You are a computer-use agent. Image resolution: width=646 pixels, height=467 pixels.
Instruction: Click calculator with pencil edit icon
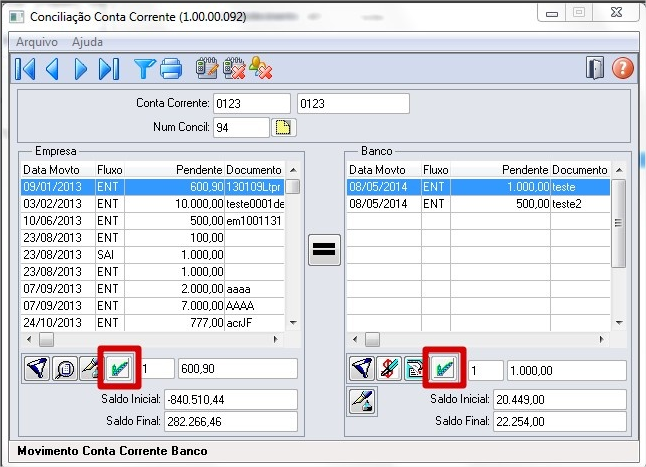click(206, 68)
